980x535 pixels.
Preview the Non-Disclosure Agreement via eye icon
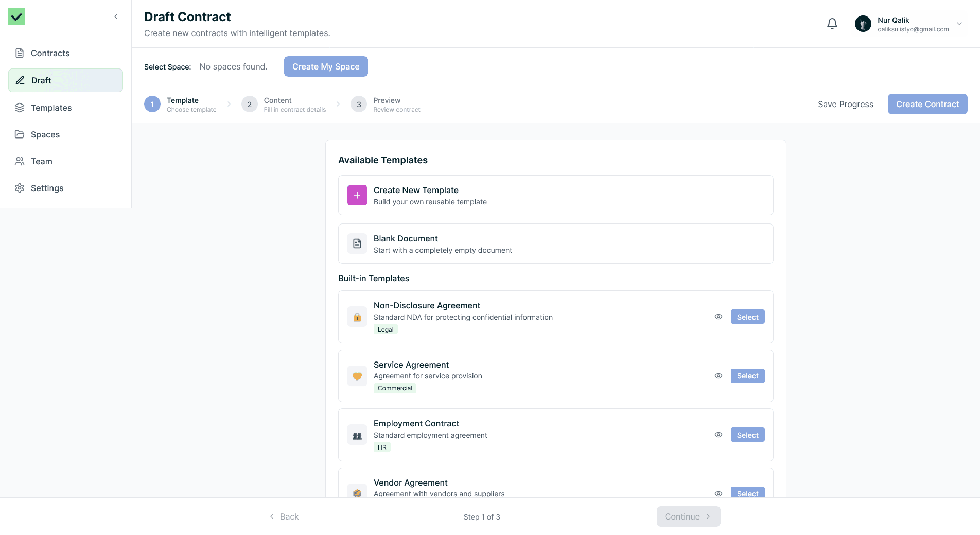(718, 317)
